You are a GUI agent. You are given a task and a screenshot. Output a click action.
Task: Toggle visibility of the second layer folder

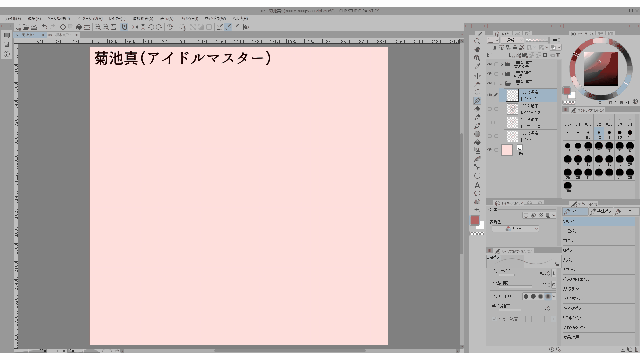[489, 73]
